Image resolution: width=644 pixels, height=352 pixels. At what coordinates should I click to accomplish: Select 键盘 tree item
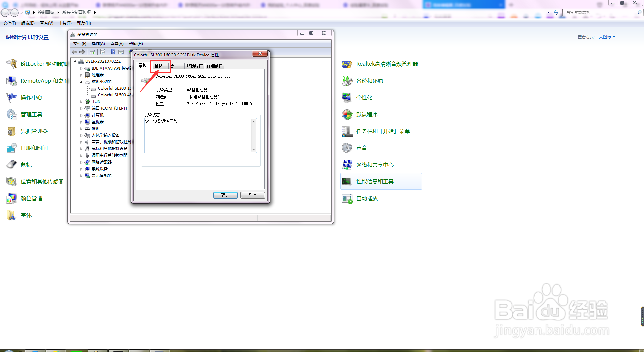click(96, 129)
